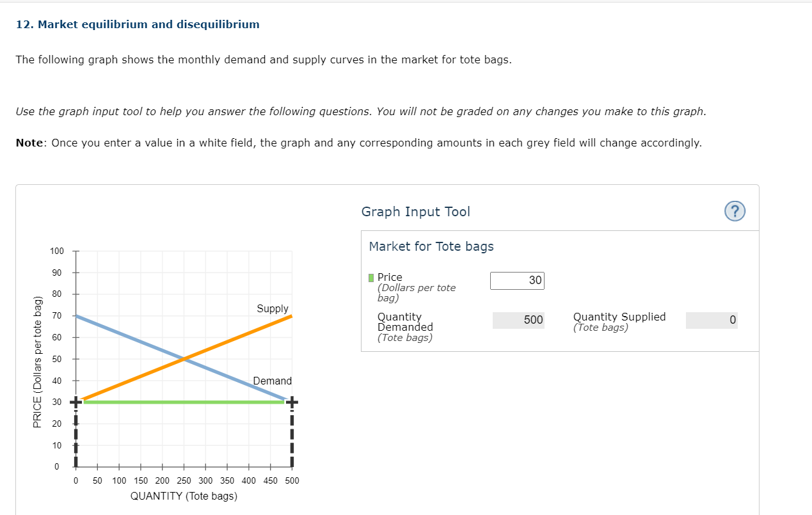Click the Quantity Demanded grey field
Viewport: 812px width, 515px height.
[x=518, y=320]
